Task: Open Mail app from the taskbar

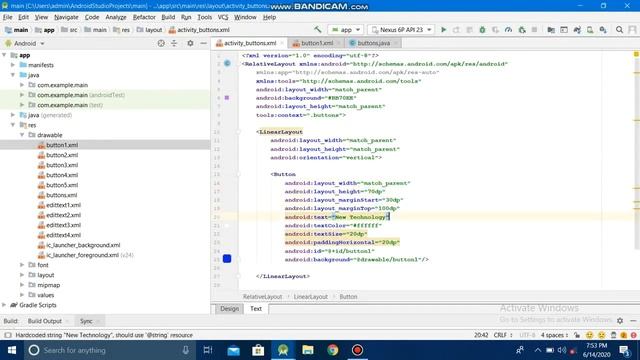Action: click(233, 350)
